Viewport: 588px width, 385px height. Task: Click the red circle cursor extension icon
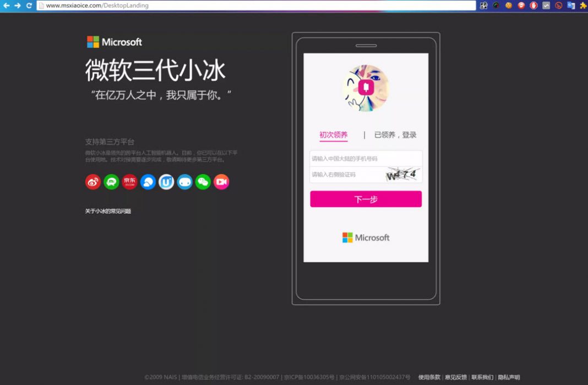click(559, 6)
